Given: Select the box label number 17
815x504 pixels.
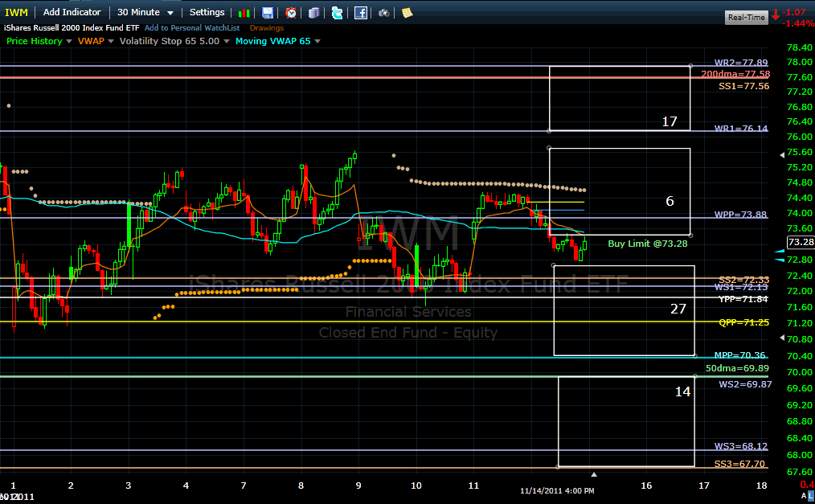Looking at the screenshot, I should (x=670, y=121).
